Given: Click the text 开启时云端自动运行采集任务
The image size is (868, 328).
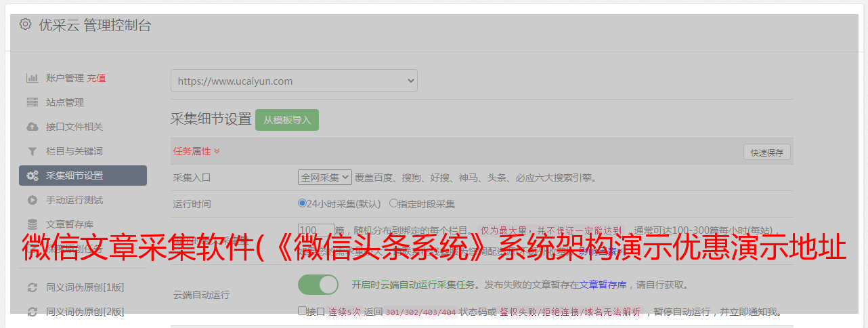Looking at the screenshot, I should tap(412, 285).
